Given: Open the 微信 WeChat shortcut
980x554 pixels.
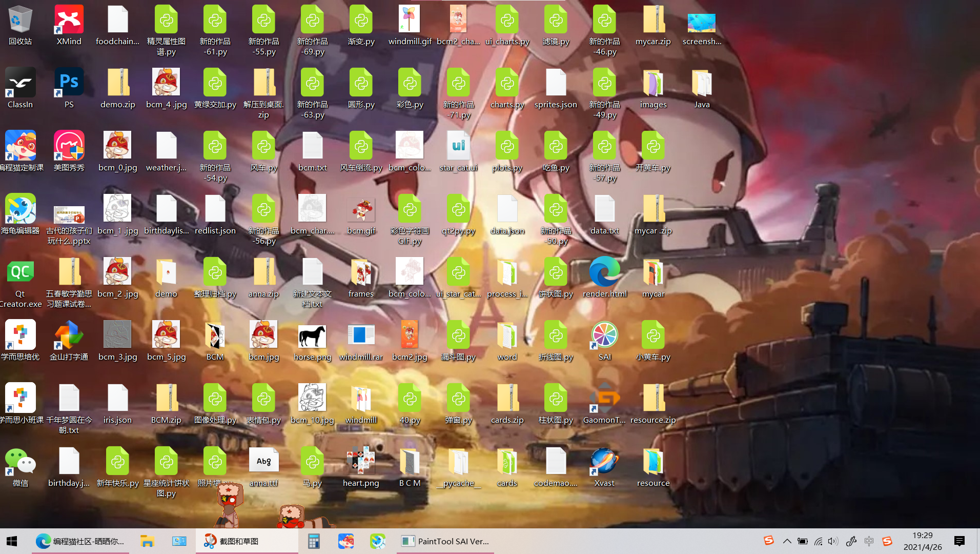Looking at the screenshot, I should (x=21, y=466).
